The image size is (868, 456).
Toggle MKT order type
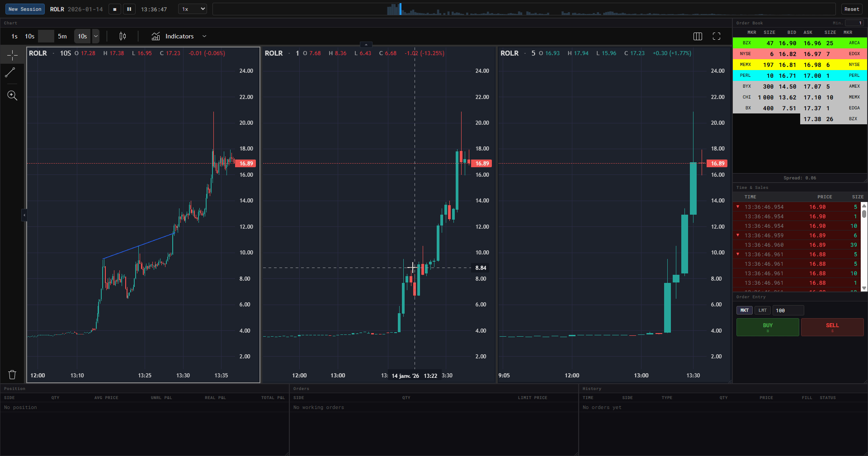coord(744,310)
